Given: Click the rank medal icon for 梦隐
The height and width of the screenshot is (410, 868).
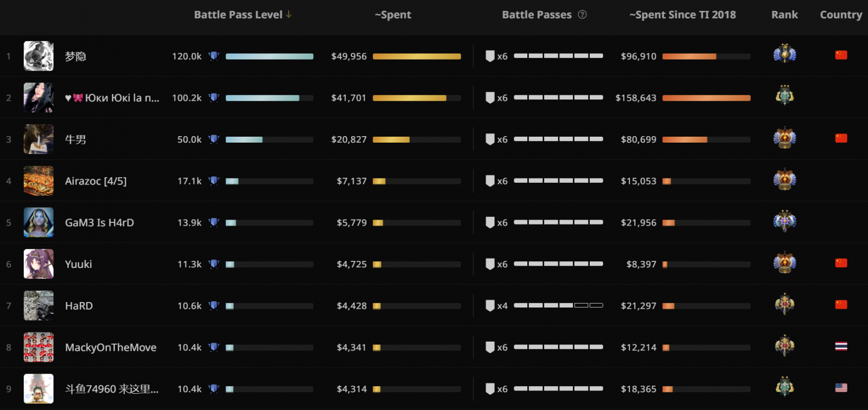Looking at the screenshot, I should coord(784,54).
